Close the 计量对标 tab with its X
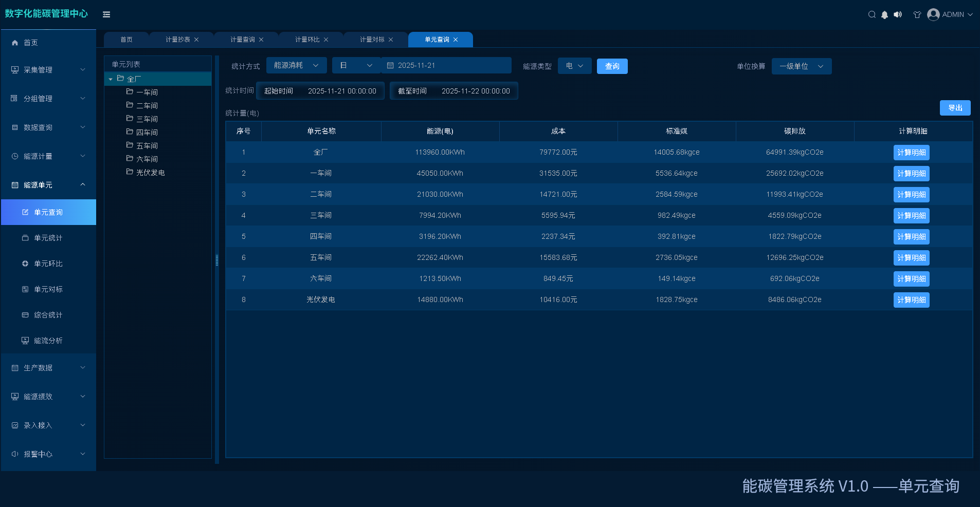Image resolution: width=980 pixels, height=507 pixels. click(391, 40)
